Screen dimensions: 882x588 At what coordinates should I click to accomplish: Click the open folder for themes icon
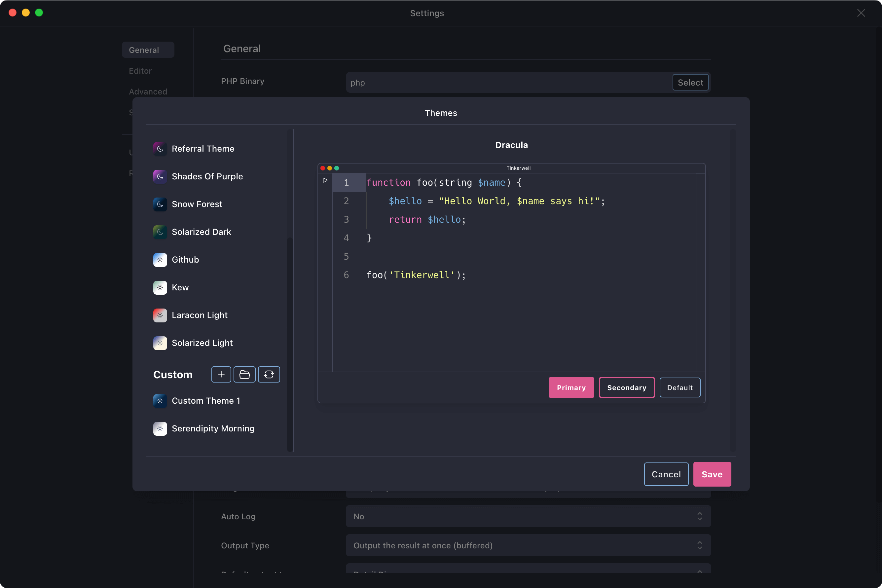point(245,374)
